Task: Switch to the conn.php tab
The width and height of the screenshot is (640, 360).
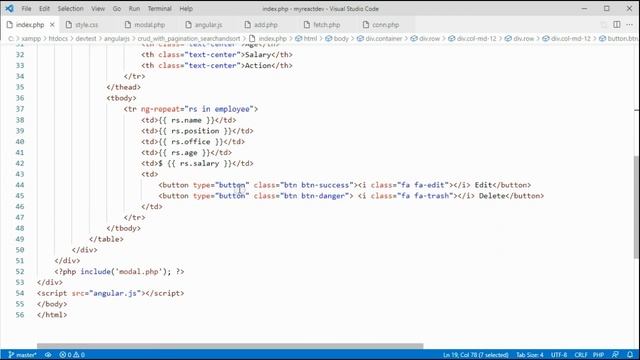Action: click(385, 25)
